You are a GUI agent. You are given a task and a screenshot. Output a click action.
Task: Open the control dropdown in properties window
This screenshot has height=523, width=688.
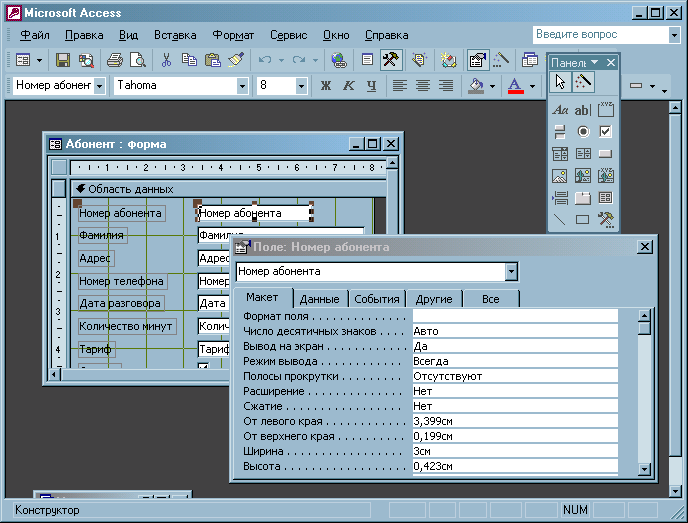tap(511, 272)
